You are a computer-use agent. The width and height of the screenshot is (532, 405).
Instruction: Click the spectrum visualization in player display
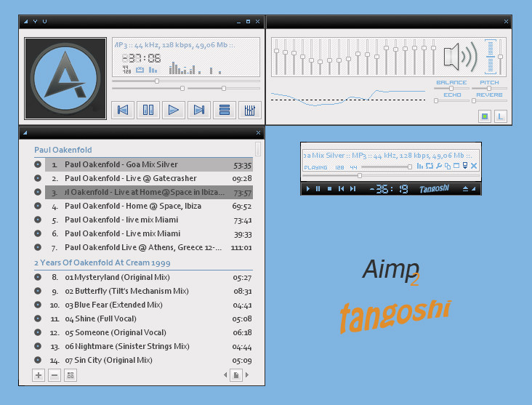click(196, 68)
